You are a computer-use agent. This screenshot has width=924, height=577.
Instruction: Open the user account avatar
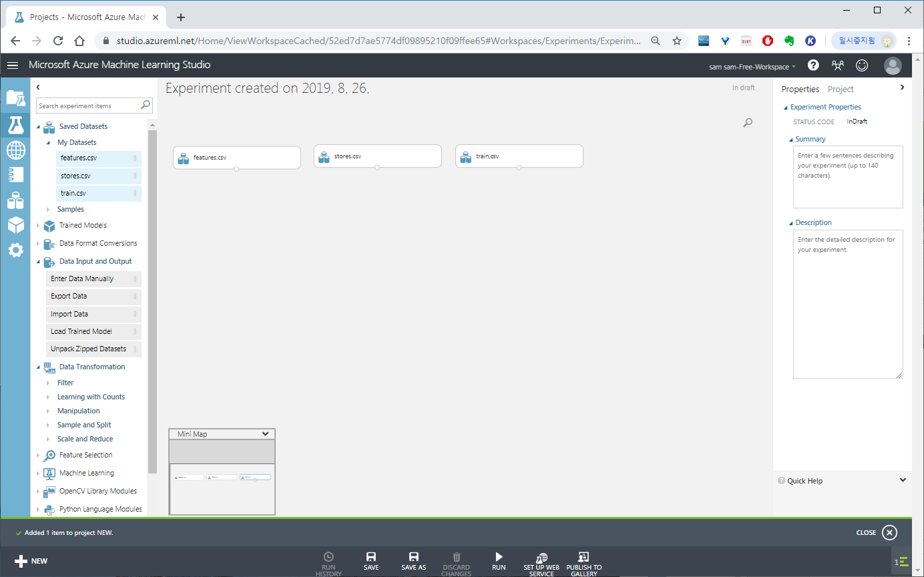click(893, 65)
